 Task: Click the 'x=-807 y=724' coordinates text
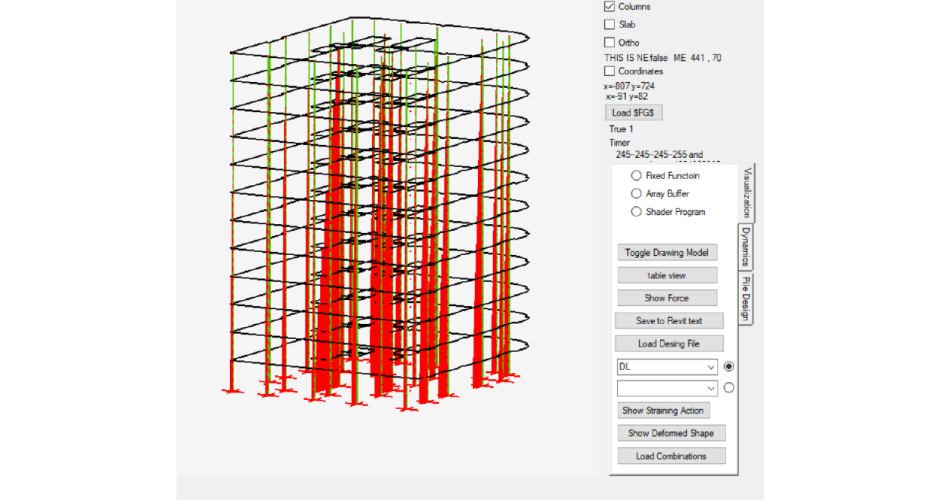[x=629, y=86]
